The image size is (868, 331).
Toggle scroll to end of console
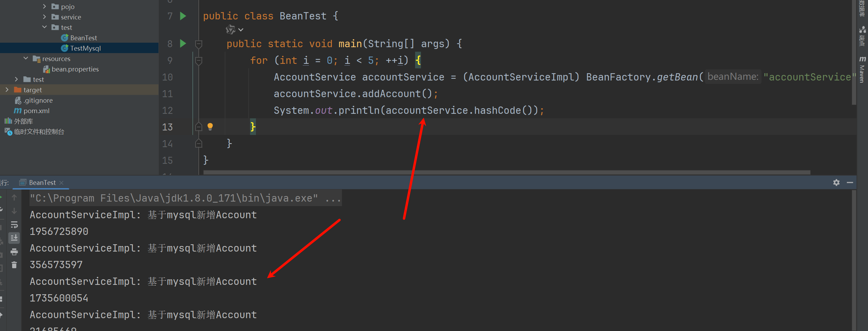(14, 238)
